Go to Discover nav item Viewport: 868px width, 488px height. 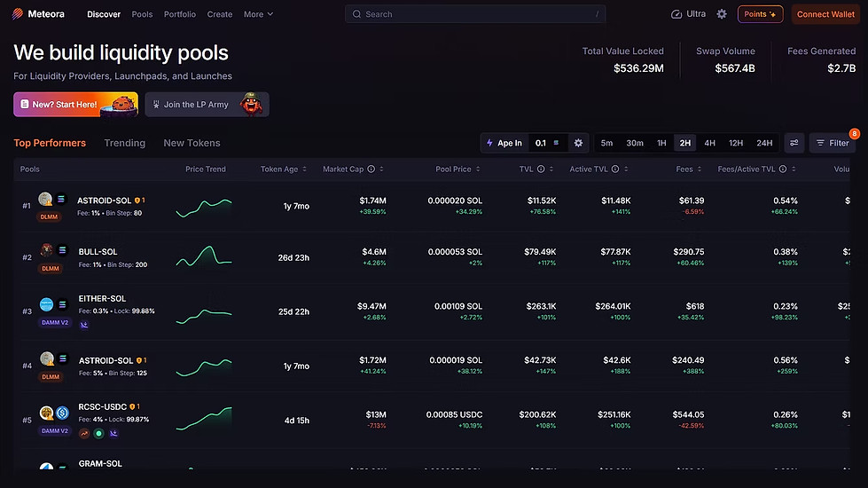click(x=104, y=14)
